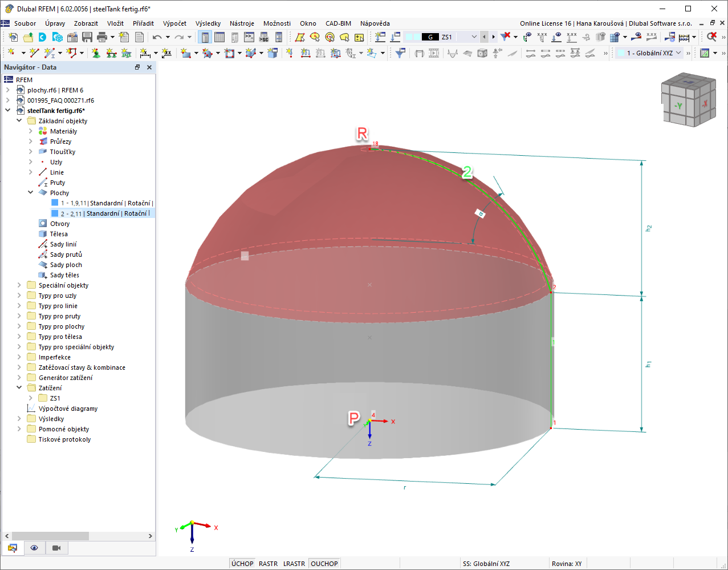Click the Save floppy disk icon
Image resolution: width=728 pixels, height=570 pixels.
click(87, 37)
